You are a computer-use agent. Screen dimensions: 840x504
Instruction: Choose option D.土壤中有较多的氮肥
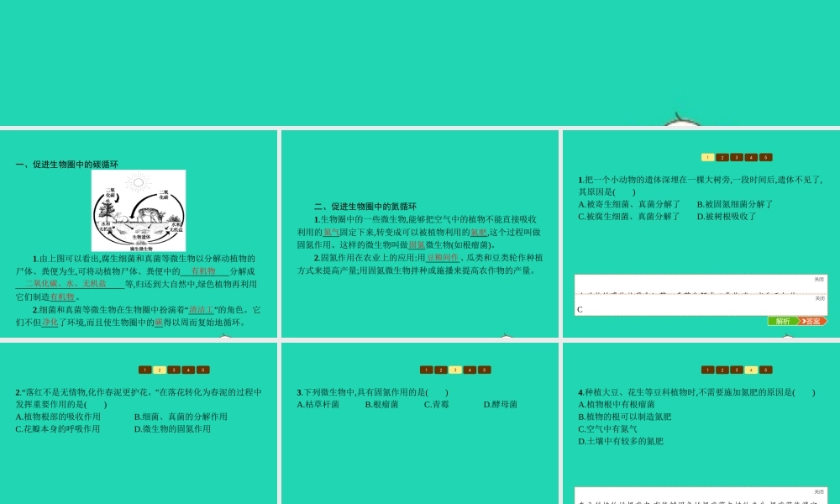[x=621, y=441]
